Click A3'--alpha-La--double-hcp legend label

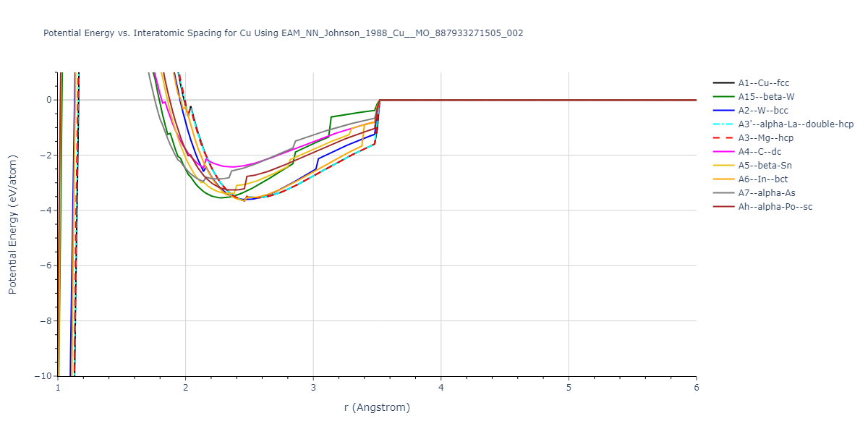click(x=796, y=124)
